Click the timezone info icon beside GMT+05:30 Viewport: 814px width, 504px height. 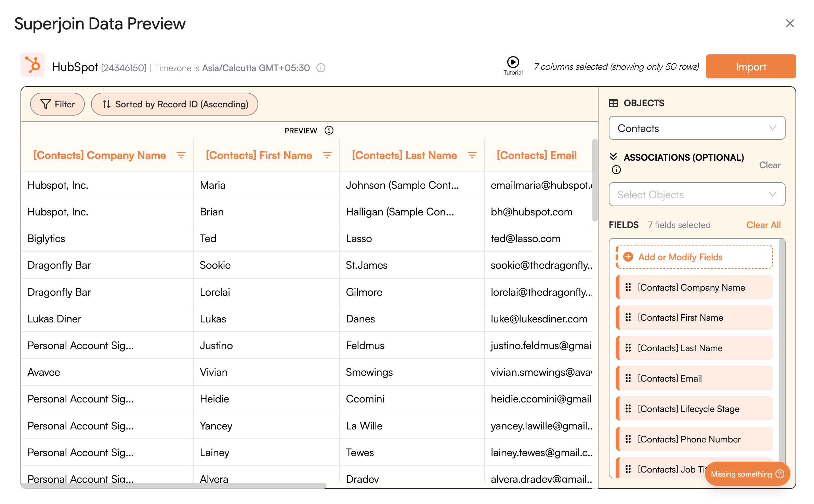321,68
